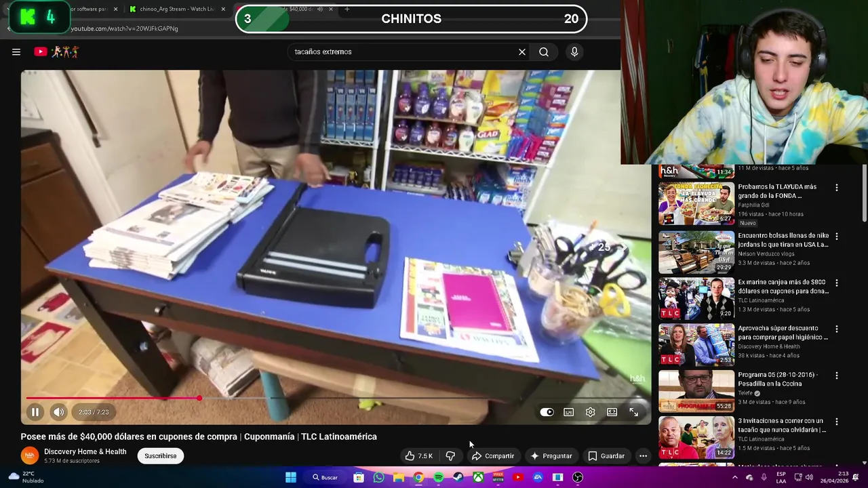This screenshot has width=868, height=488.
Task: Open a new browser tab
Action: pos(347,9)
